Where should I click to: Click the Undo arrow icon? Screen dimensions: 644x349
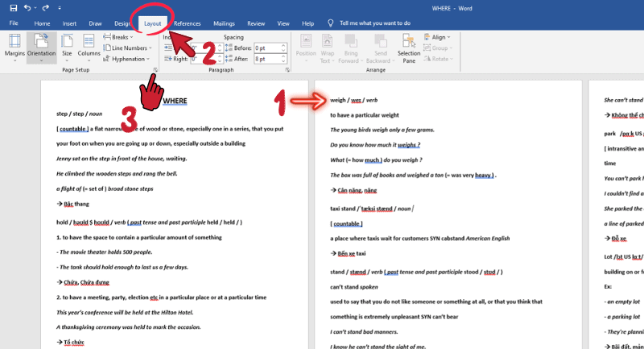point(28,7)
